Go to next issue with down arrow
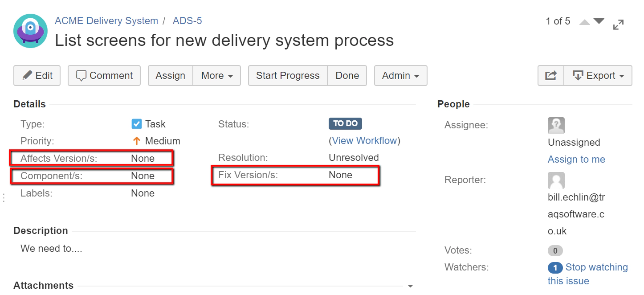644x295 pixels. pyautogui.click(x=599, y=21)
